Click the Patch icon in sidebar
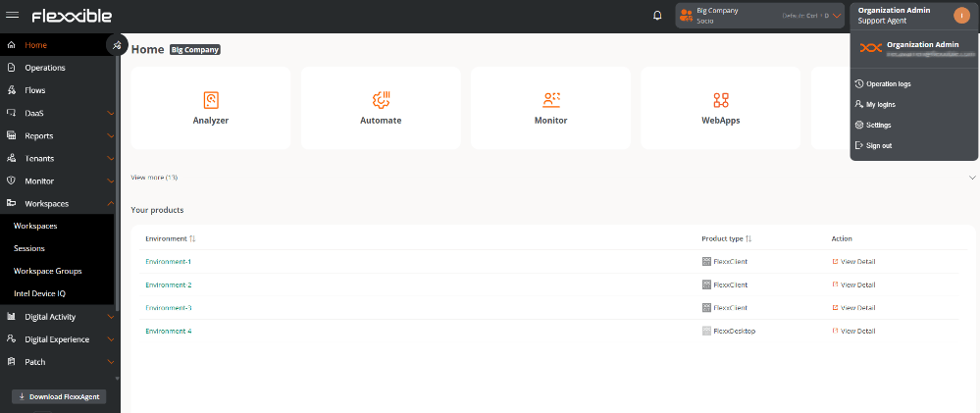 pyautogui.click(x=11, y=362)
